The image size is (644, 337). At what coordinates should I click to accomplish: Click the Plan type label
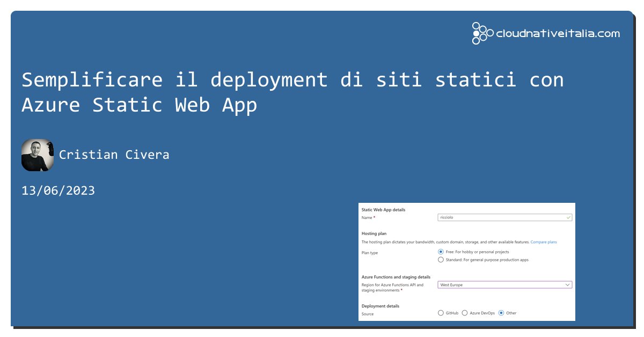point(370,253)
